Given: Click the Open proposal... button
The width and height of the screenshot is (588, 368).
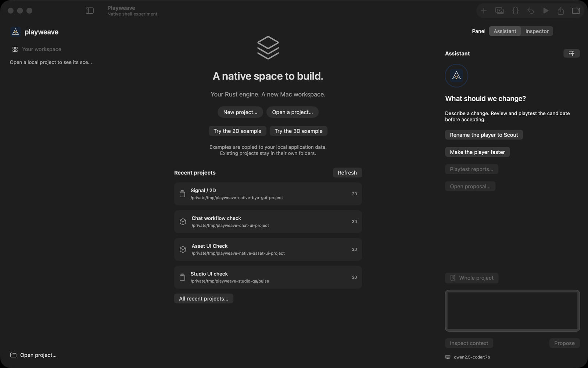Looking at the screenshot, I should tap(470, 187).
